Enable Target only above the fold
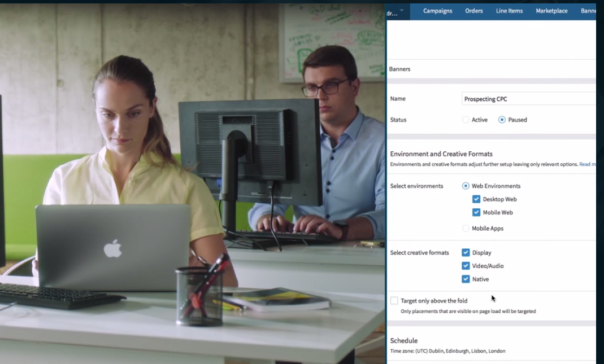The image size is (604, 364). [394, 300]
